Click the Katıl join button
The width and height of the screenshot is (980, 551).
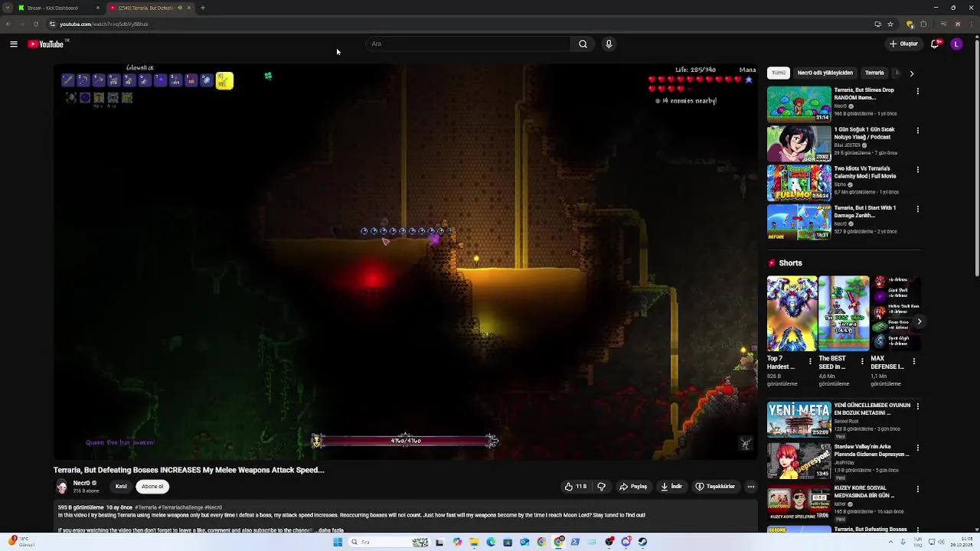click(121, 487)
